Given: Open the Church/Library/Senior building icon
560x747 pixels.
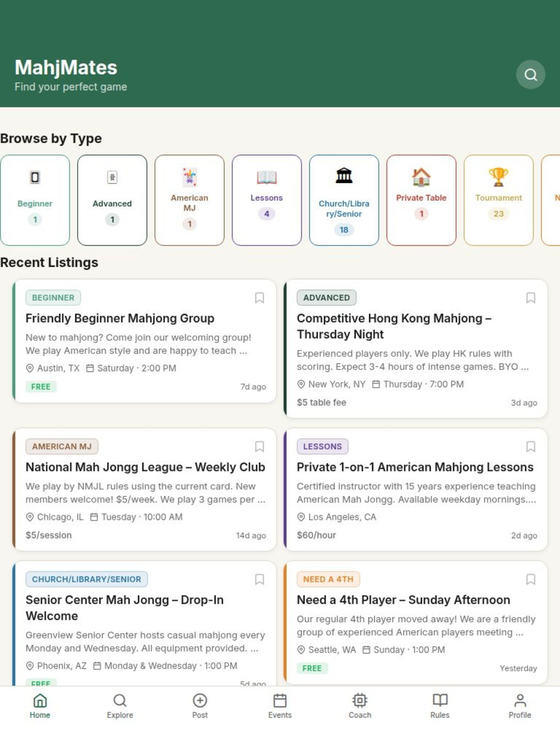Looking at the screenshot, I should [x=344, y=176].
